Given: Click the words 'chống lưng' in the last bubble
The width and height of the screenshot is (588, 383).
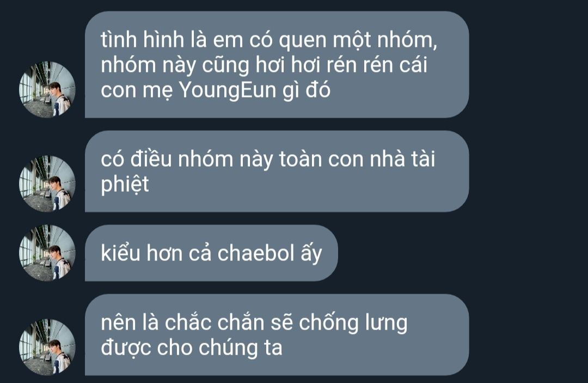Looking at the screenshot, I should click(353, 323).
